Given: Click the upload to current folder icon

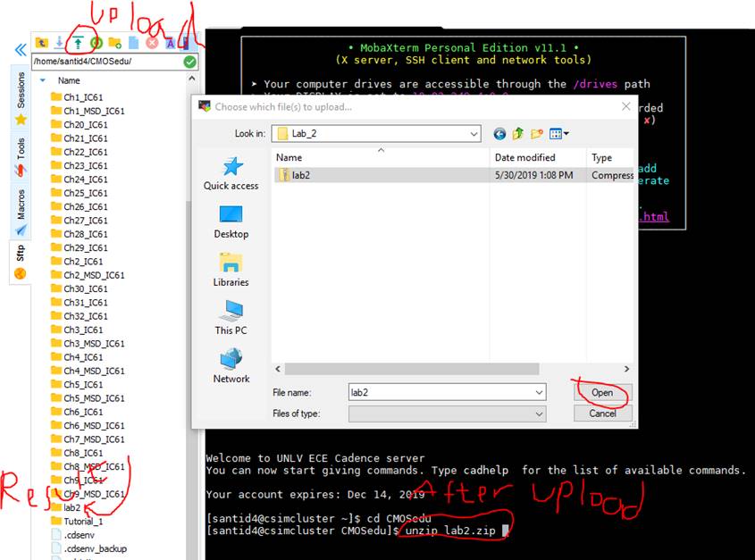Looking at the screenshot, I should (78, 44).
